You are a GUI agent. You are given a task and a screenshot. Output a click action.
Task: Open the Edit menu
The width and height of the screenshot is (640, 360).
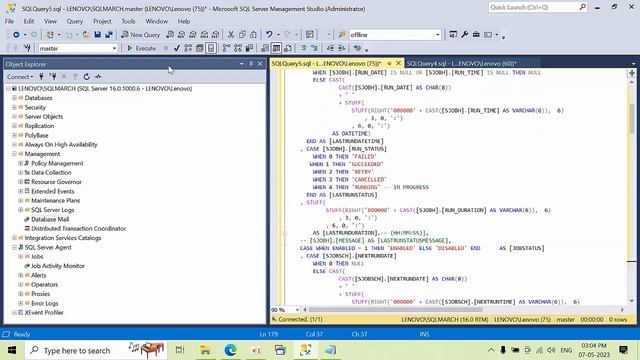[29, 21]
